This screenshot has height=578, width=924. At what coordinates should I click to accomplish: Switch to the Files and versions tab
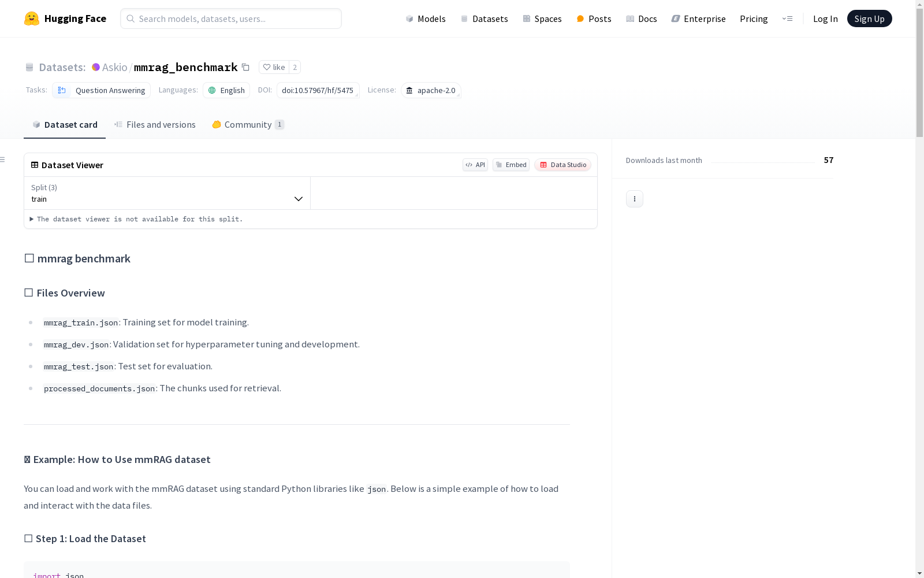pyautogui.click(x=155, y=125)
